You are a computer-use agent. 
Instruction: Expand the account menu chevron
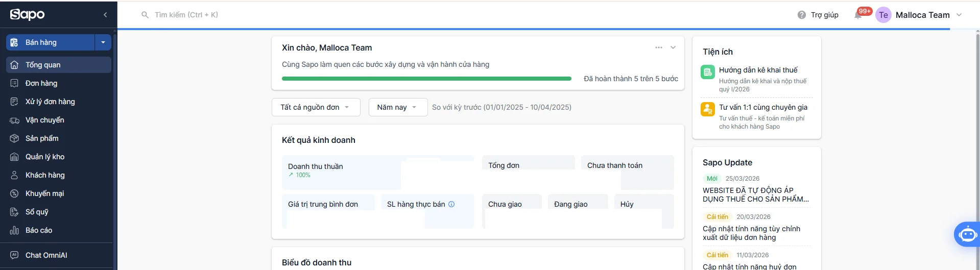pyautogui.click(x=959, y=15)
